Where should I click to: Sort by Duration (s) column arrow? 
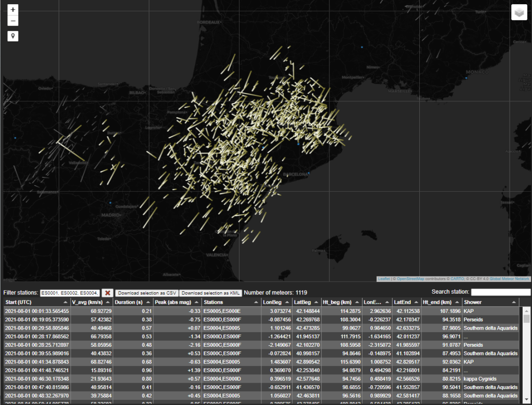pos(148,302)
